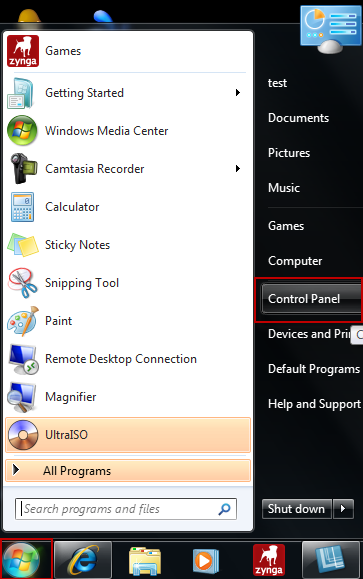
Task: Expand the Camtasia Recorder jump list arrow
Action: [x=238, y=168]
